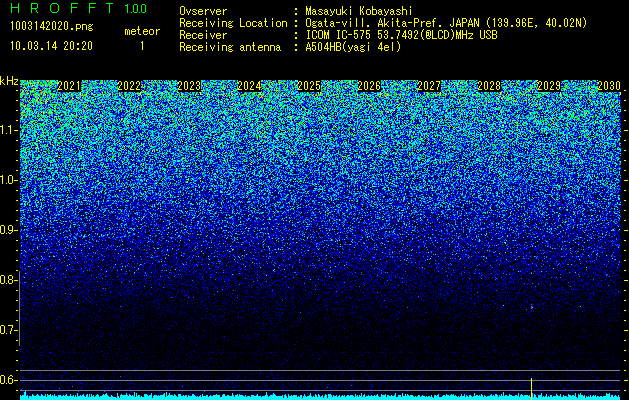
Task: Click the red meteor echo dot in spectrogram
Action: pyautogui.click(x=532, y=307)
